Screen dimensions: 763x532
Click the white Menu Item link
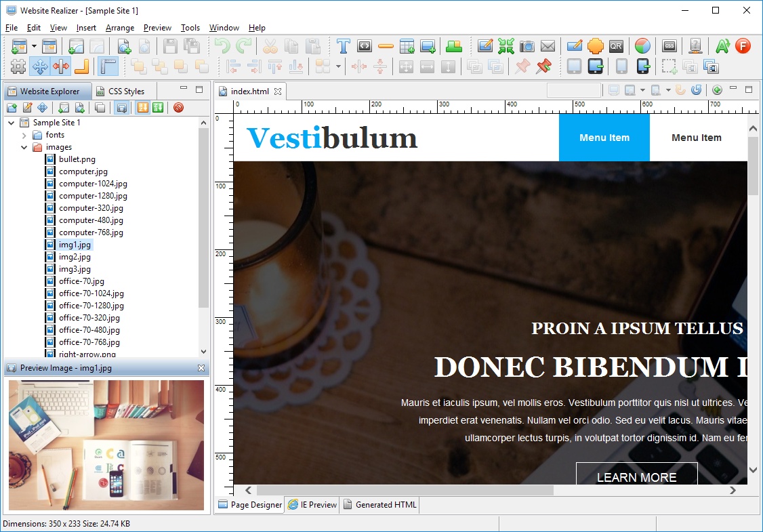click(x=697, y=138)
